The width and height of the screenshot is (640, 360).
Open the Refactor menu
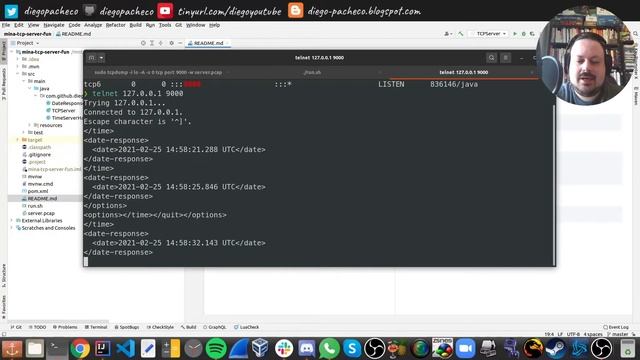[116, 25]
